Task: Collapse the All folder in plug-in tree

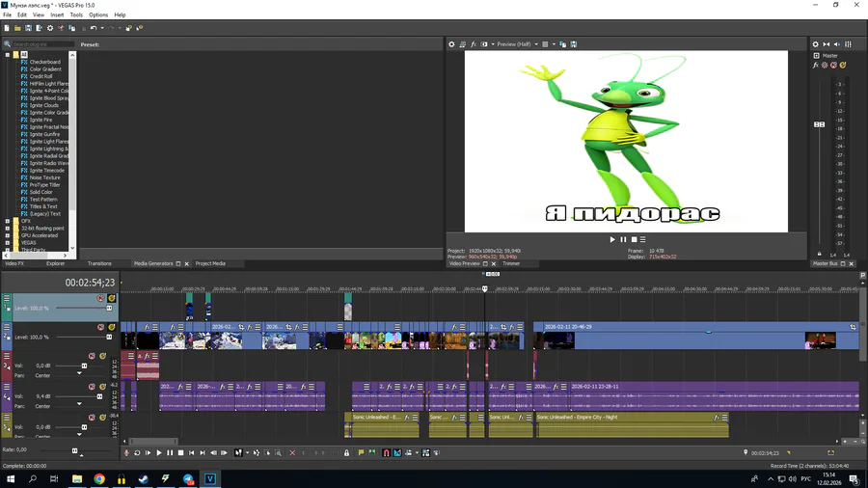Action: tap(8, 55)
